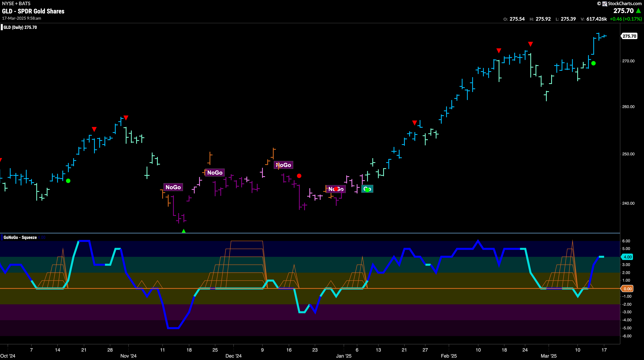
Task: Click the 13 date tick on the time axis
Action: point(379,350)
